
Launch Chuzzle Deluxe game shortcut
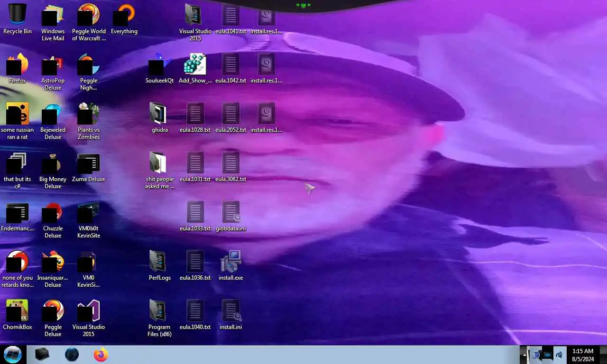tap(53, 219)
